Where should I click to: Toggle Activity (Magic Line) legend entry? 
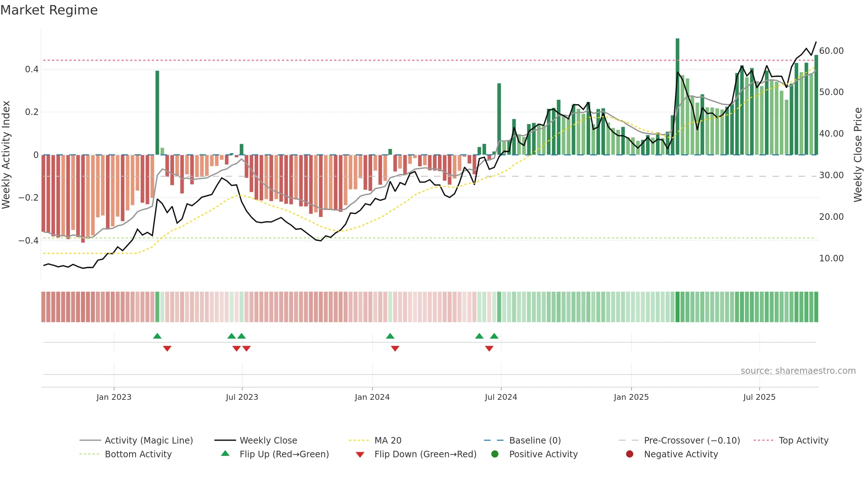coord(136,440)
